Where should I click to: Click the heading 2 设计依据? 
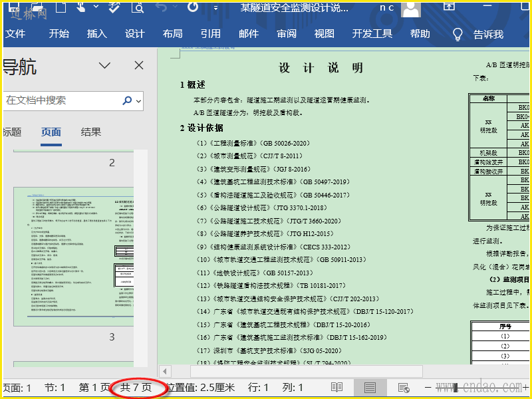201,128
